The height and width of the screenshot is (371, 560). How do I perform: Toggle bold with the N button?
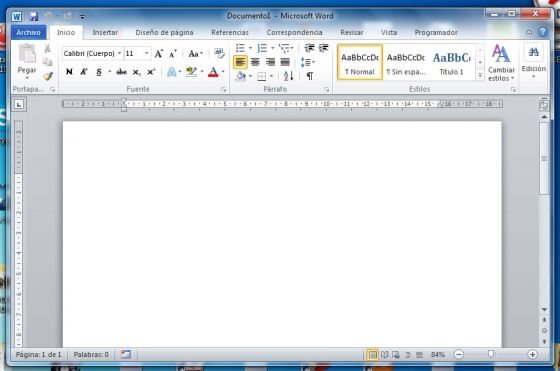(x=69, y=71)
